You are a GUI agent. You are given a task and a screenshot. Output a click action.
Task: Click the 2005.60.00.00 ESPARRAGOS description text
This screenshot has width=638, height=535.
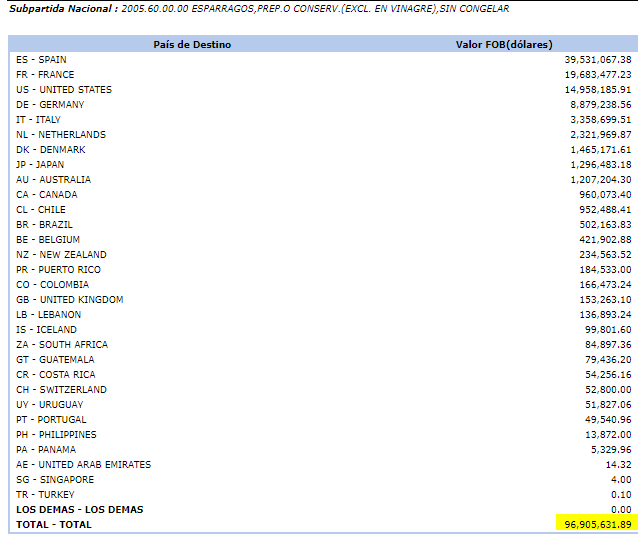pos(315,9)
